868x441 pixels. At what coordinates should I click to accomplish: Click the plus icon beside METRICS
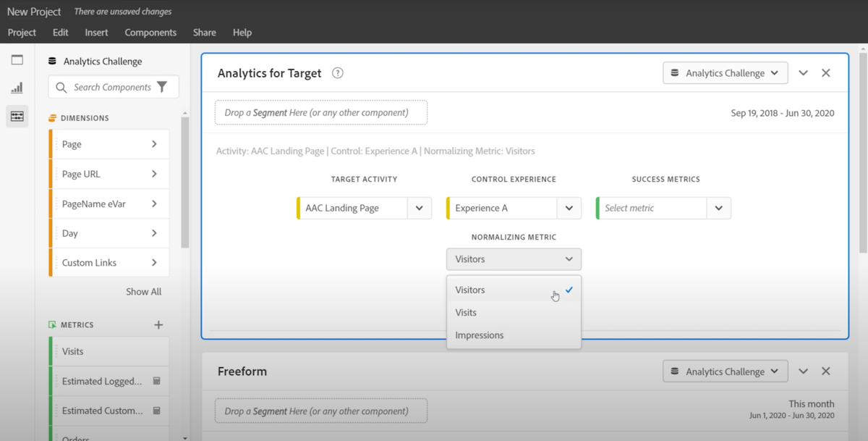point(158,325)
